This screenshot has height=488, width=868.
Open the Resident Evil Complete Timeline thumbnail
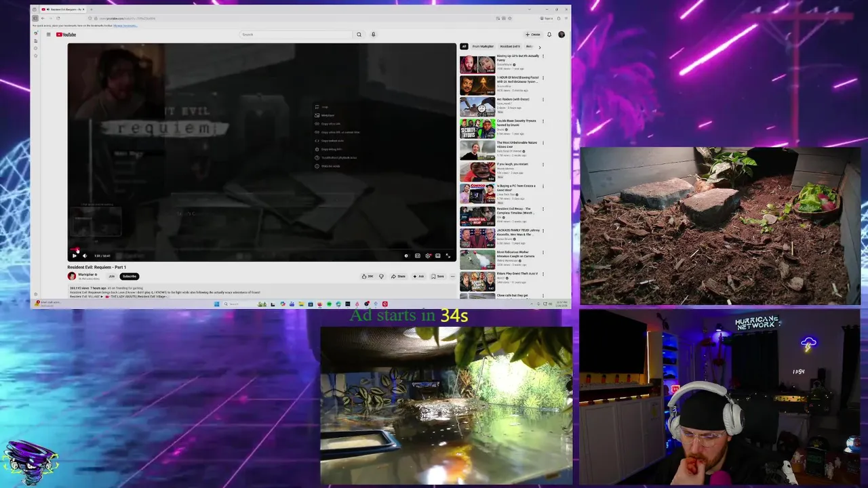[x=477, y=216]
